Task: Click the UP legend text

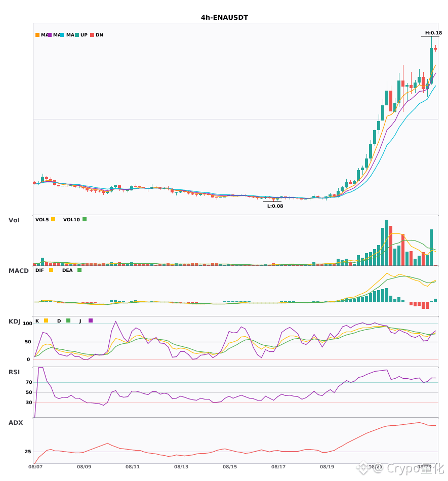Action: point(84,35)
